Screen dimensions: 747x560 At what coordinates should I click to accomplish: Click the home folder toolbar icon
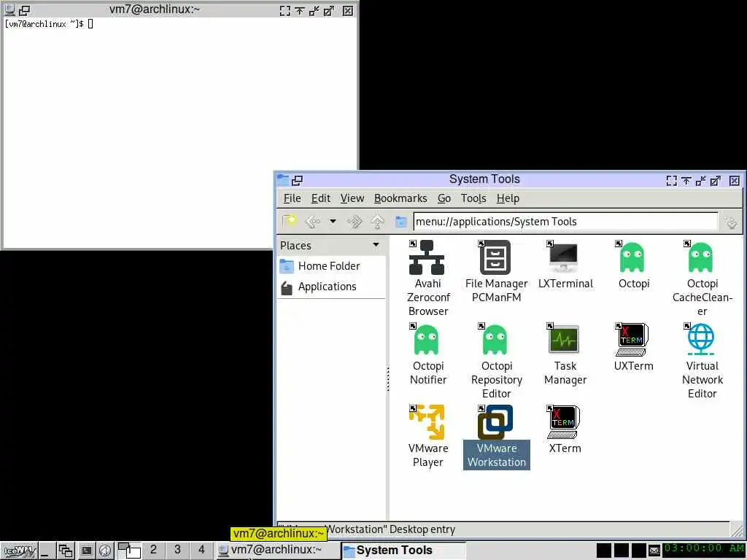tap(401, 222)
